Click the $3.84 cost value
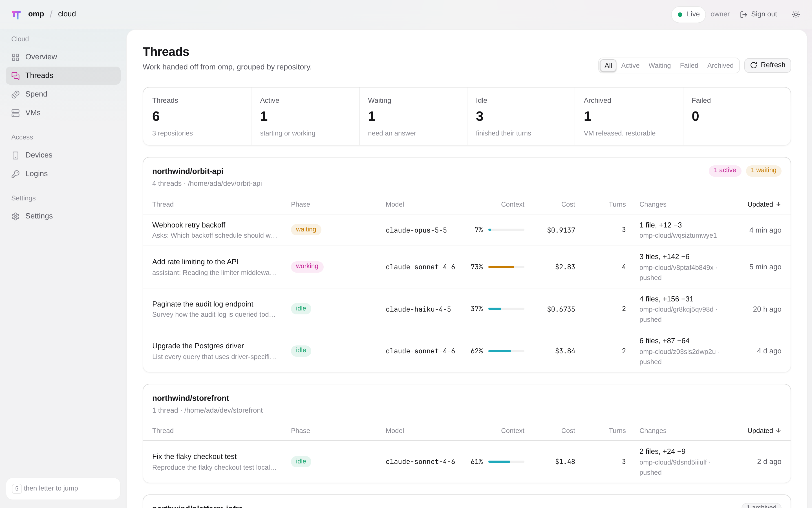Screen dimensions: 812x508 pos(565,351)
